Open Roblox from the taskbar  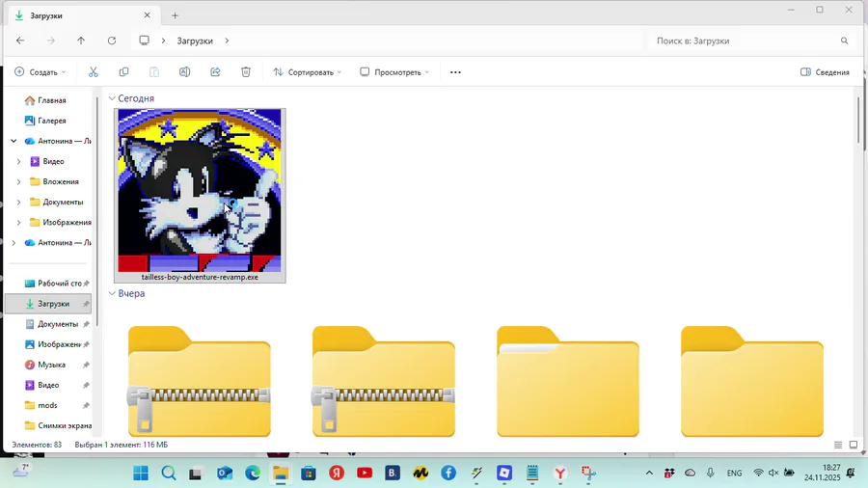504,474
